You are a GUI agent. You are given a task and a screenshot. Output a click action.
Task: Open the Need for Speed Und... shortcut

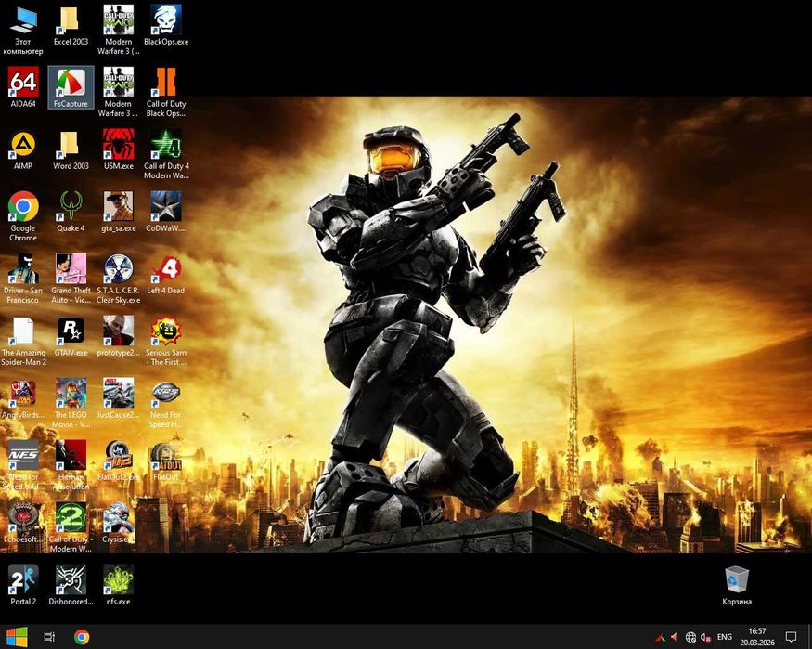[23, 465]
